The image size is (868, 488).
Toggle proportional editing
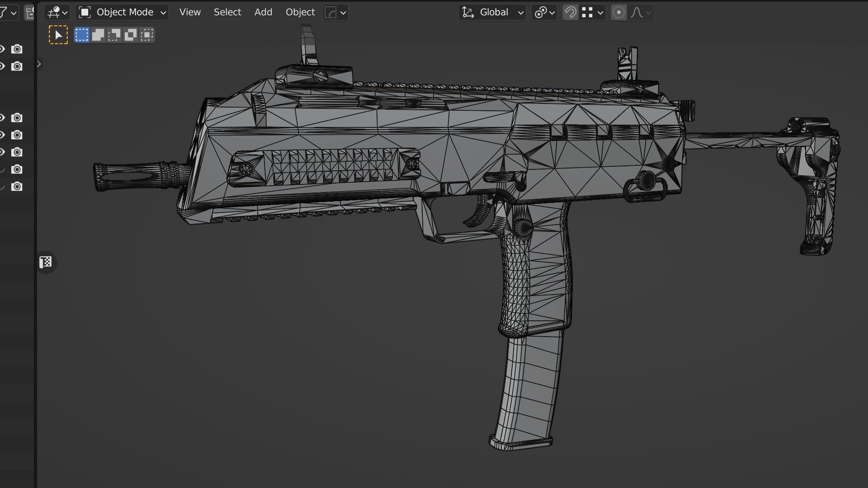619,12
